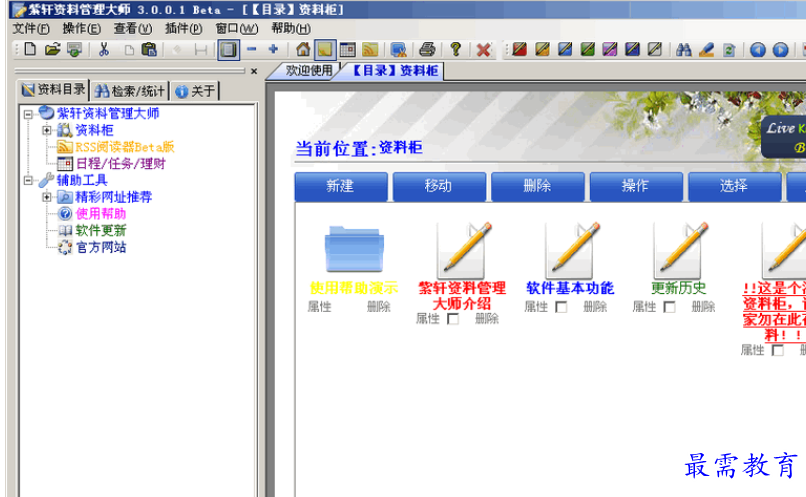Collapse the 辅助工具 tree node

click(28, 180)
